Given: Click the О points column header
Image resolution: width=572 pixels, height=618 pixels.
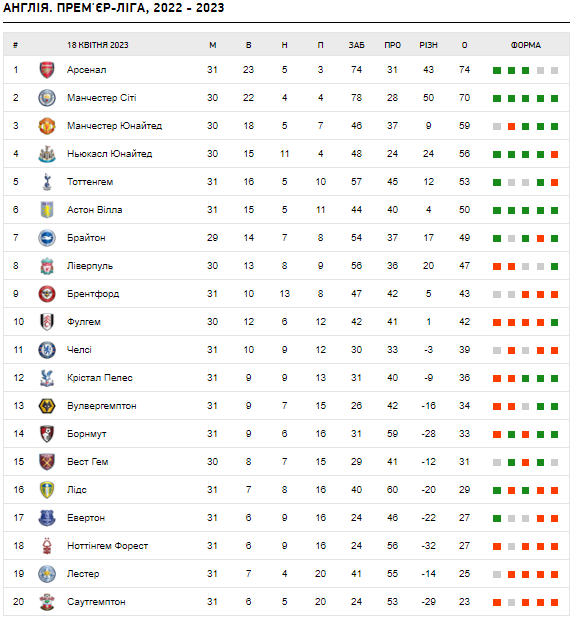Looking at the screenshot, I should (x=464, y=45).
